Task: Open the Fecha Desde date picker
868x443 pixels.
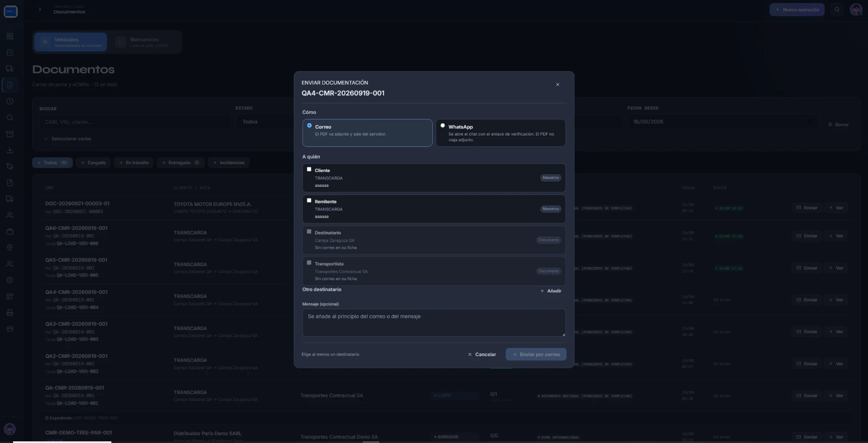Action: click(x=723, y=122)
